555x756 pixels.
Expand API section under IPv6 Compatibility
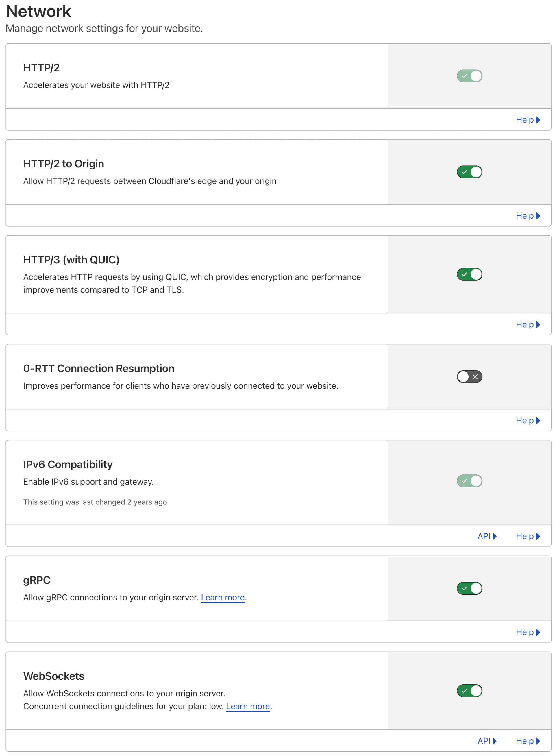click(487, 536)
